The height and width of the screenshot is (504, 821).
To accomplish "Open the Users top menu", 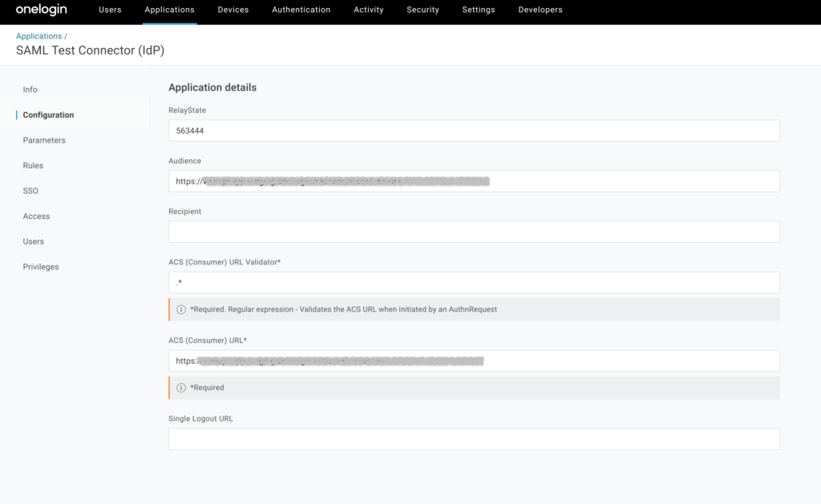I will point(110,10).
